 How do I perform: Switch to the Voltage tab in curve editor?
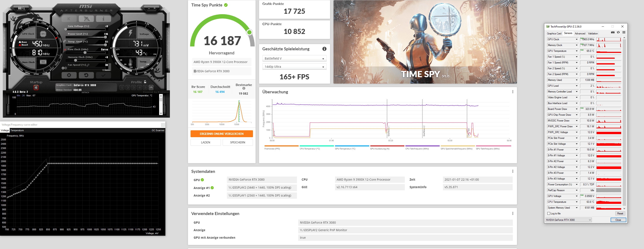tap(5, 130)
